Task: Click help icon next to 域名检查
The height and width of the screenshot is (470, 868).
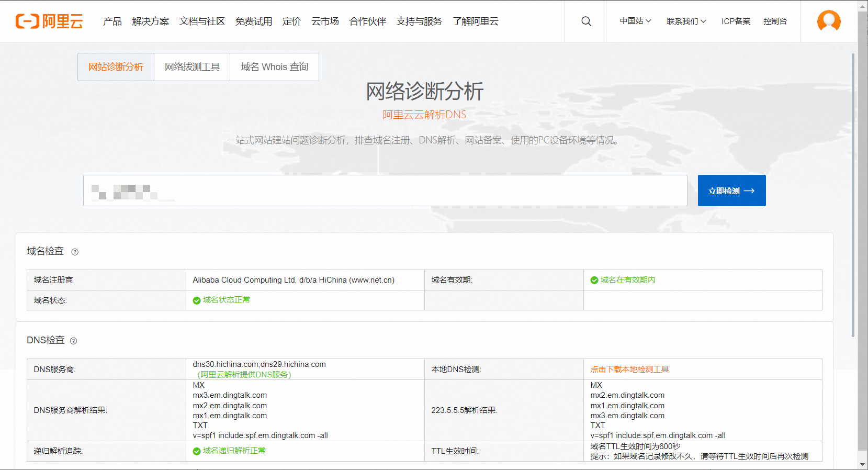Action: [x=75, y=252]
